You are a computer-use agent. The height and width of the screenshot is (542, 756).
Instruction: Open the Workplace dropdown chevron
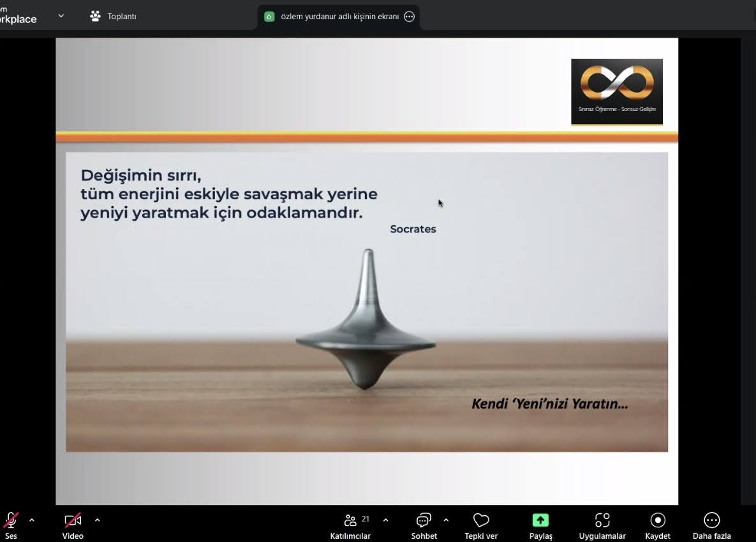click(61, 16)
